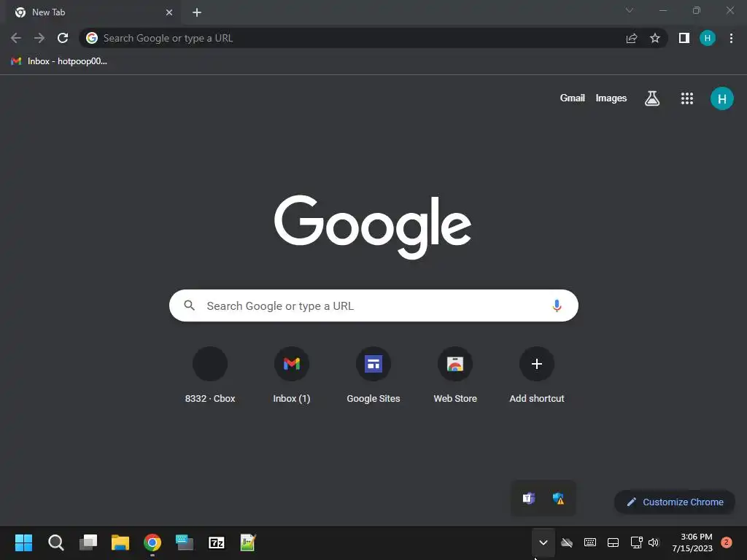Open the Google apps grid
The height and width of the screenshot is (560, 747).
[x=687, y=98]
